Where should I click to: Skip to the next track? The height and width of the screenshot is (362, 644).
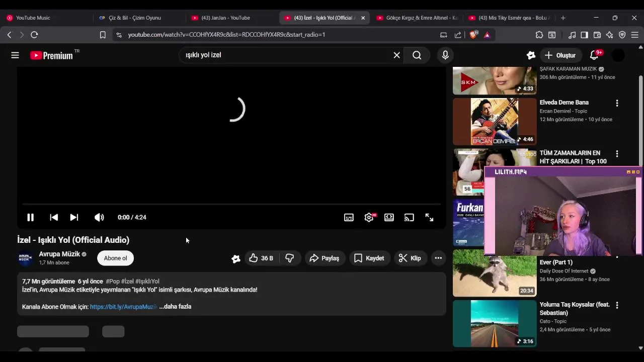[x=74, y=217]
